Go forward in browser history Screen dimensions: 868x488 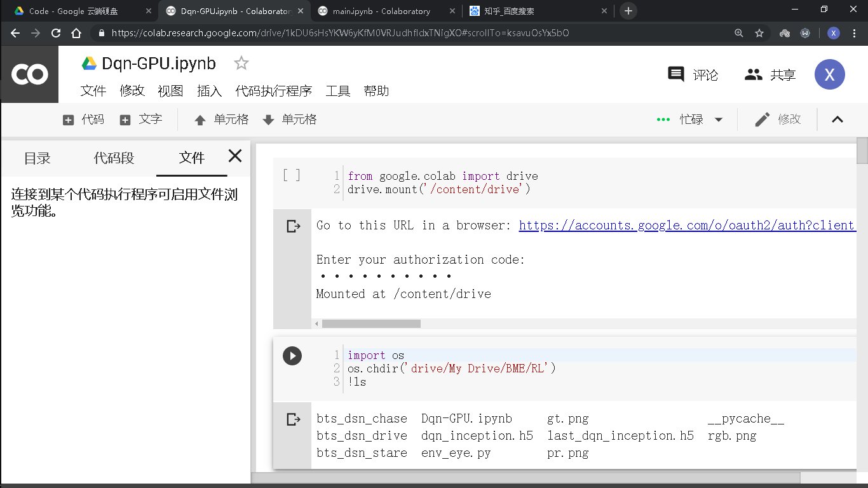click(x=36, y=33)
